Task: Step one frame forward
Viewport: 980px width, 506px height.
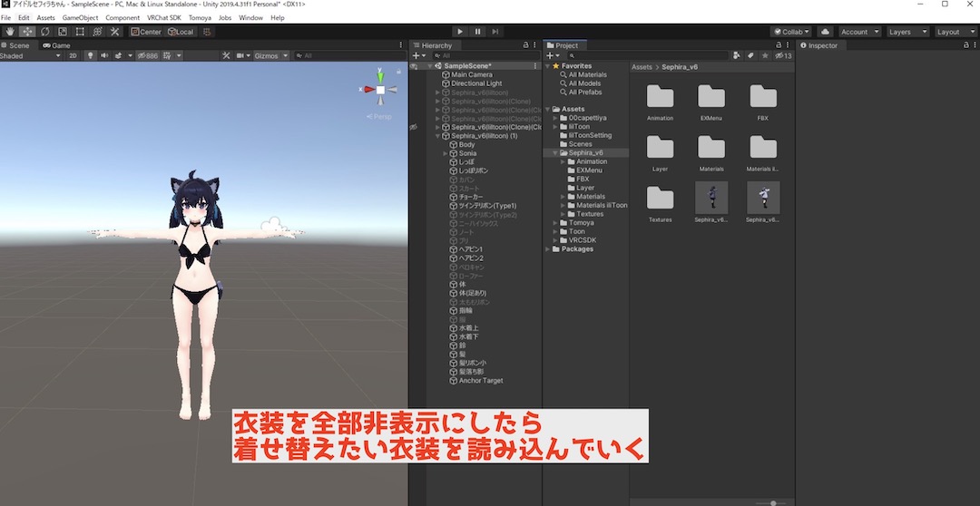Action: point(495,31)
